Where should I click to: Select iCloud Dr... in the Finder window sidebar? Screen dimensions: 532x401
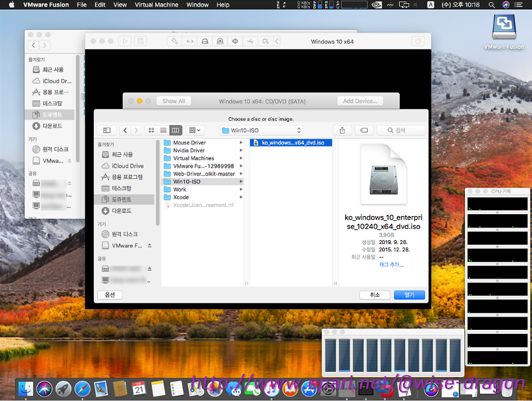point(50,81)
